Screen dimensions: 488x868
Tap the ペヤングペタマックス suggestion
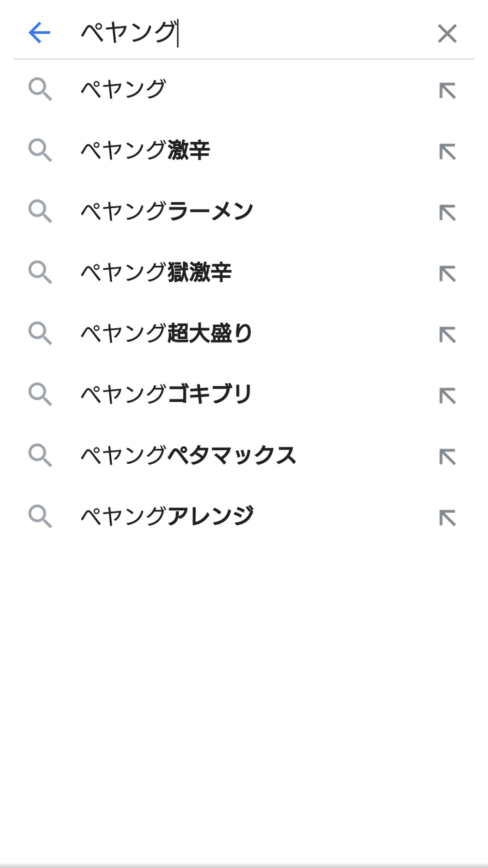tap(188, 456)
